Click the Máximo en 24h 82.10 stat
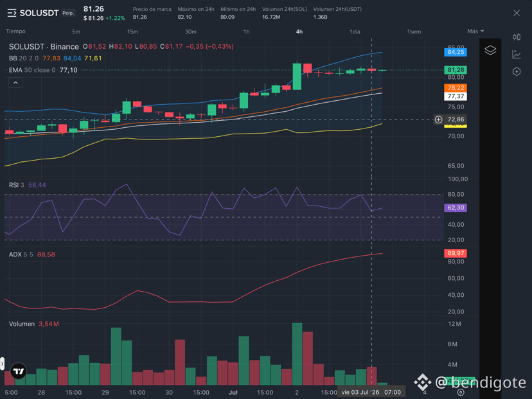The width and height of the screenshot is (532, 399). point(196,13)
